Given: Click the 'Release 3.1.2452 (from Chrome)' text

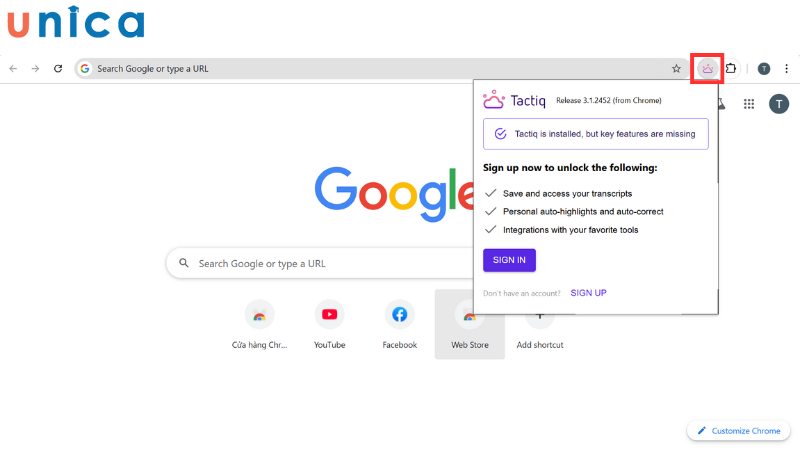Looking at the screenshot, I should (609, 100).
